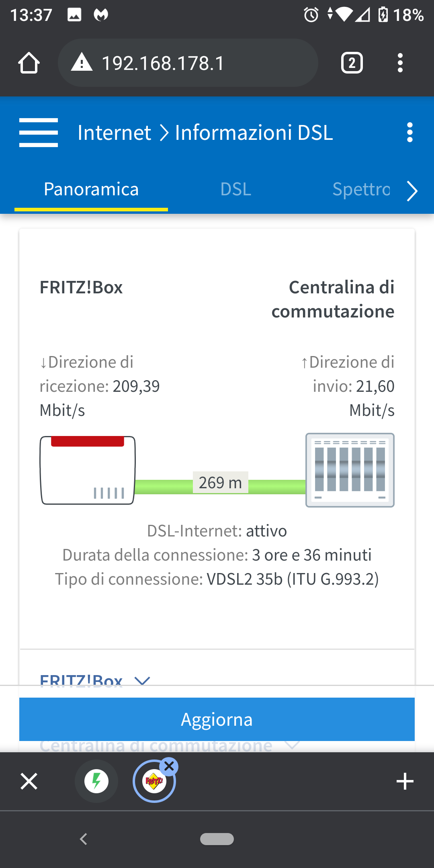Open the Spettro tab
The width and height of the screenshot is (434, 868).
click(361, 189)
